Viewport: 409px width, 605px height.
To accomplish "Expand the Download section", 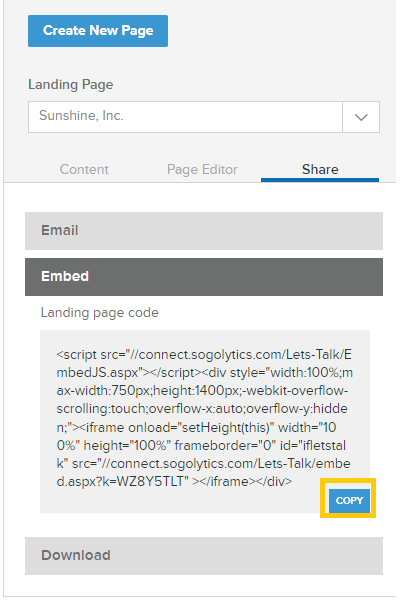I will 204,556.
